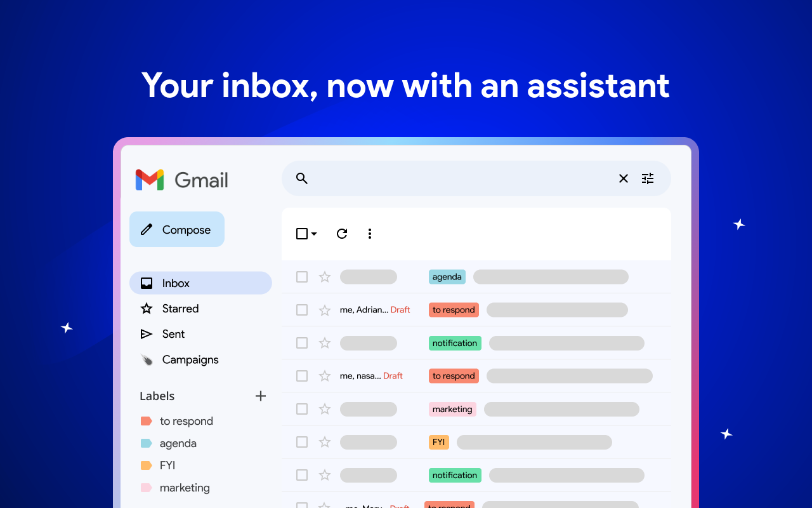The image size is (812, 508).
Task: Click the Sent paper plane icon
Action: tap(147, 333)
